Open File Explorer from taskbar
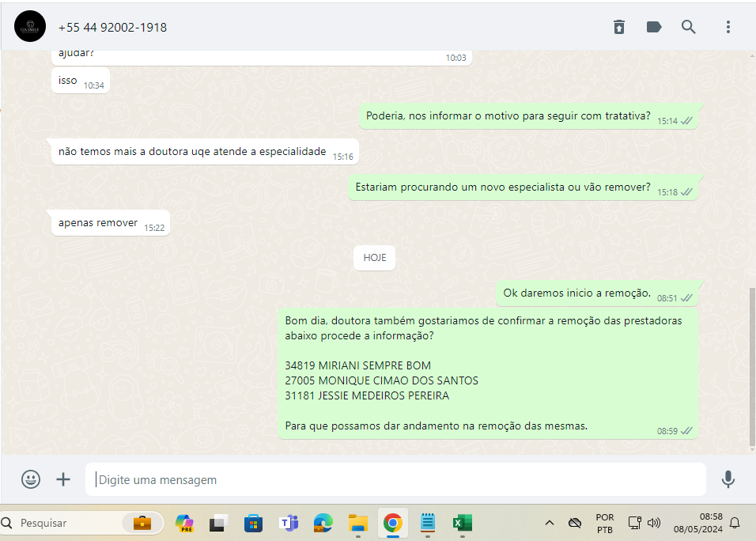 click(358, 523)
